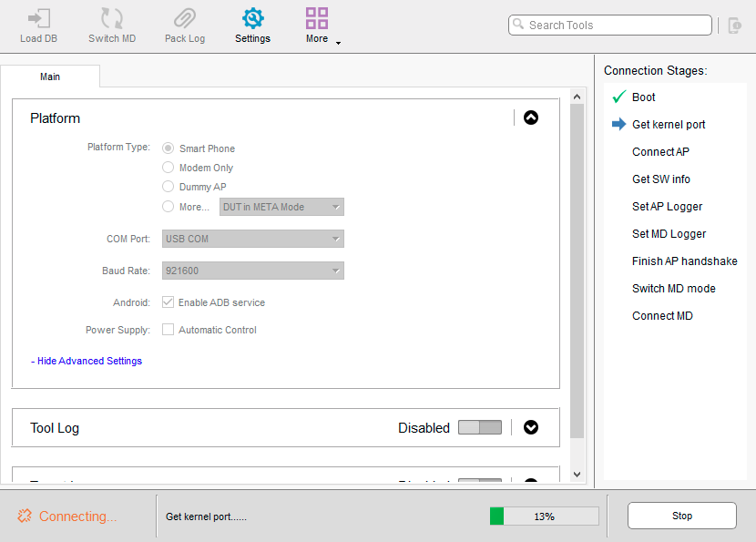The height and width of the screenshot is (542, 756).
Task: Click the Switch MD icon
Action: (112, 19)
